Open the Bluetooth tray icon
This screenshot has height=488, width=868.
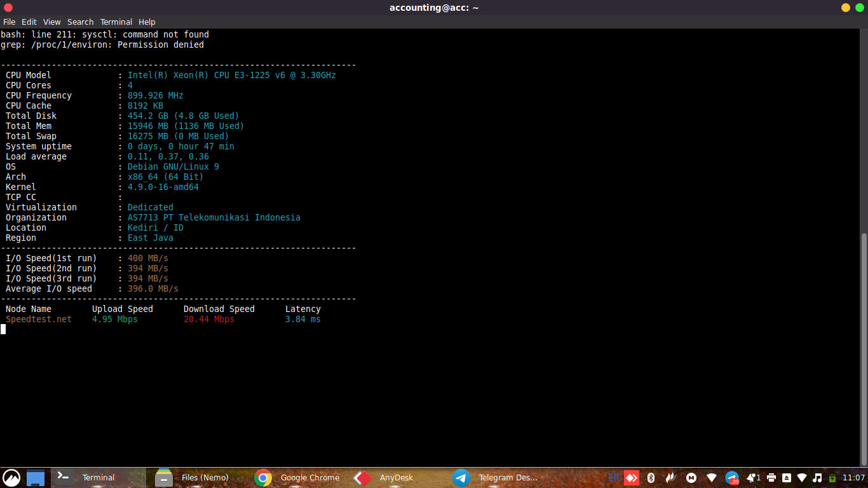click(x=651, y=478)
